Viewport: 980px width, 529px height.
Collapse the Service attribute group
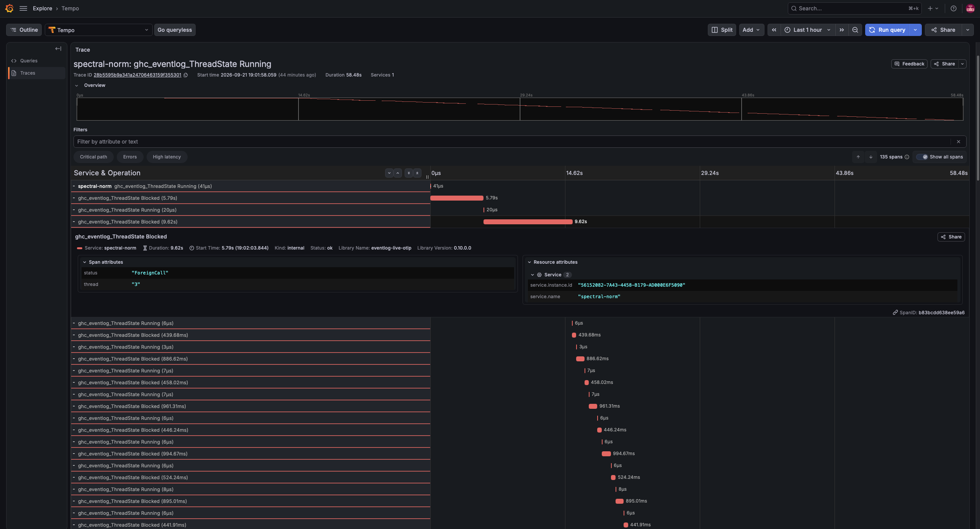click(x=532, y=275)
